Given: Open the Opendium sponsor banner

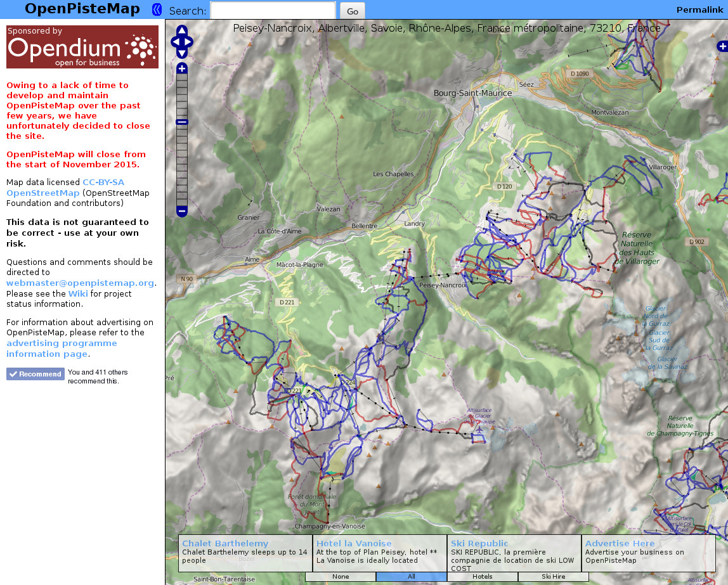Looking at the screenshot, I should (82, 47).
